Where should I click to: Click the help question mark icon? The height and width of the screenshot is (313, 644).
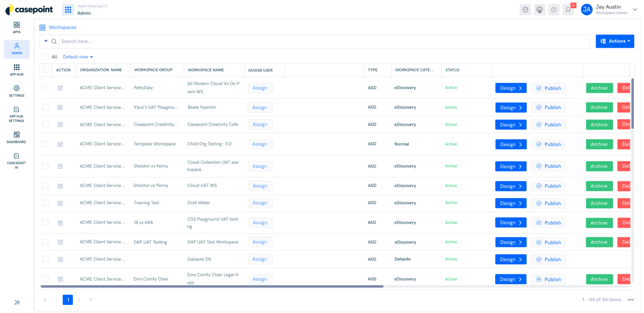pos(553,10)
